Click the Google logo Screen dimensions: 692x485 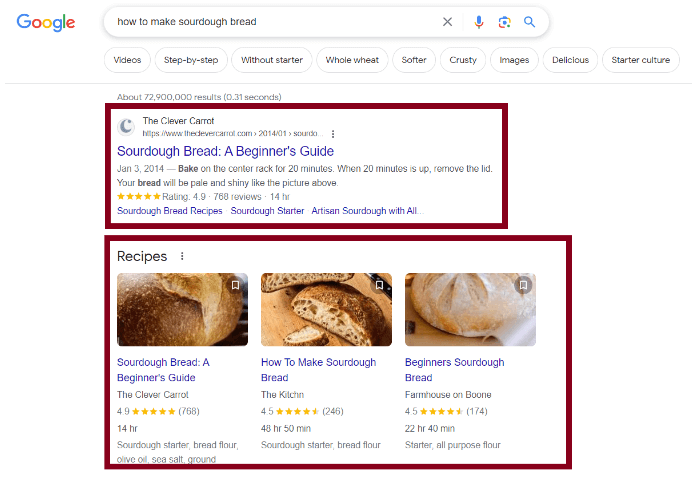point(46,23)
